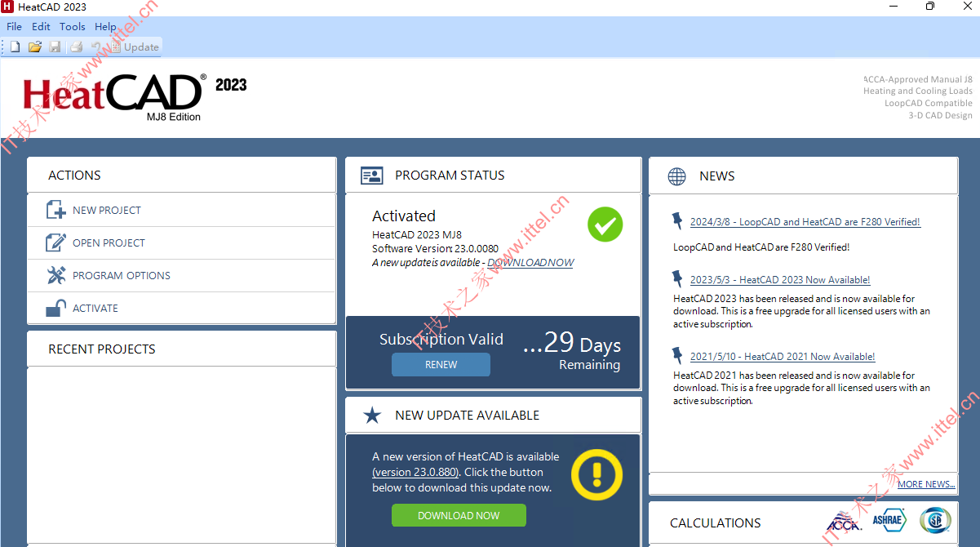Click the RENEW subscription button
The image size is (980, 547).
[441, 365]
